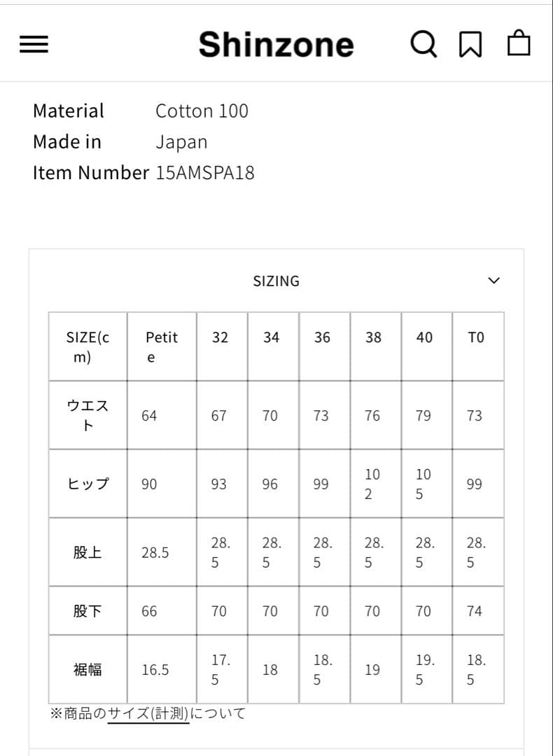Viewport: 553px width, 756px height.
Task: Click the ヒップ row label
Action: pos(87,484)
